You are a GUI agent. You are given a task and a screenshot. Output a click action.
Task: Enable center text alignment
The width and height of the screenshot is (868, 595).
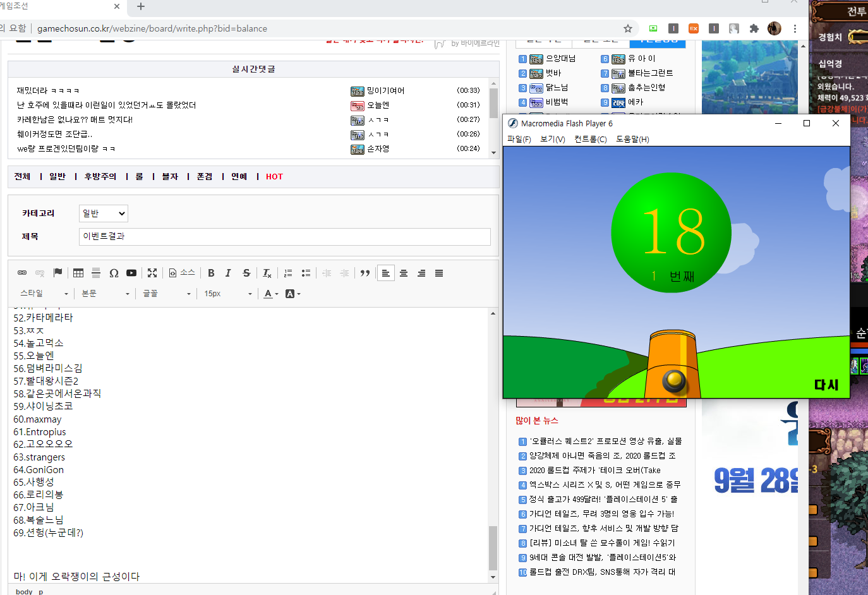pyautogui.click(x=404, y=273)
